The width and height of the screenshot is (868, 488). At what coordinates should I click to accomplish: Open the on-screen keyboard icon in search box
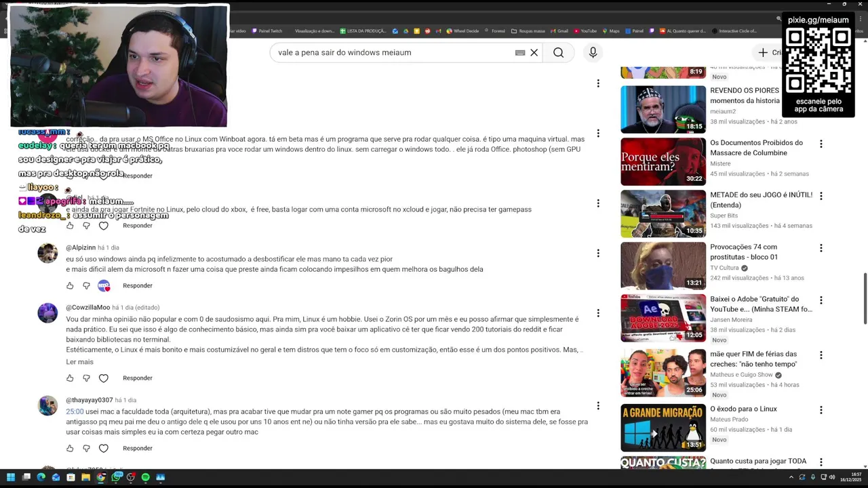pos(520,53)
